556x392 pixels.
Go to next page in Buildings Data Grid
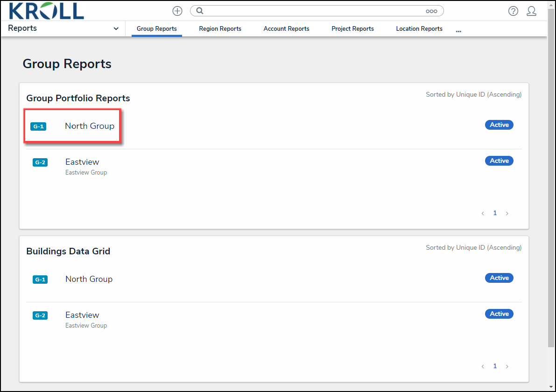[x=507, y=366]
